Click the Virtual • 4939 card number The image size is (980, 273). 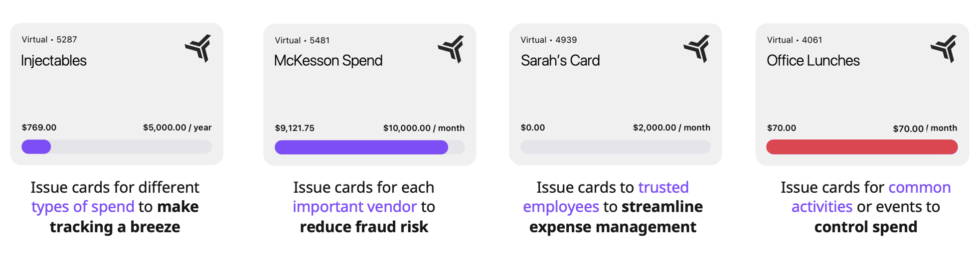tap(549, 40)
